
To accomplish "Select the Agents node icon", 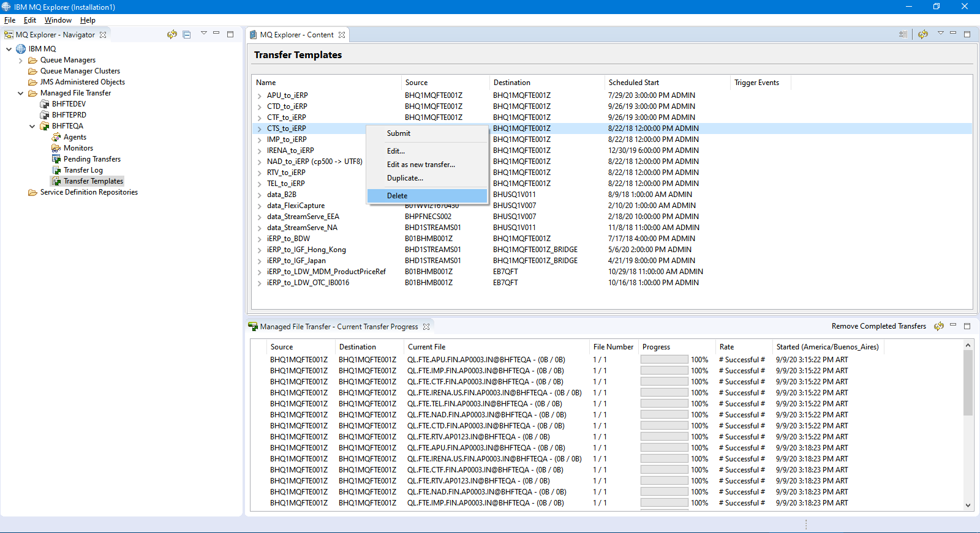I will 56,137.
